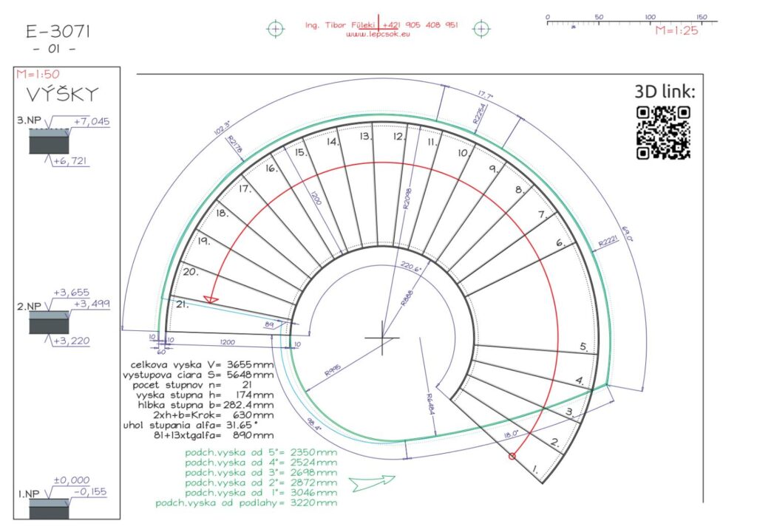This screenshot has height=532, width=757.
Task: Open the www.lepcsok.eu website link
Action: pos(378,35)
